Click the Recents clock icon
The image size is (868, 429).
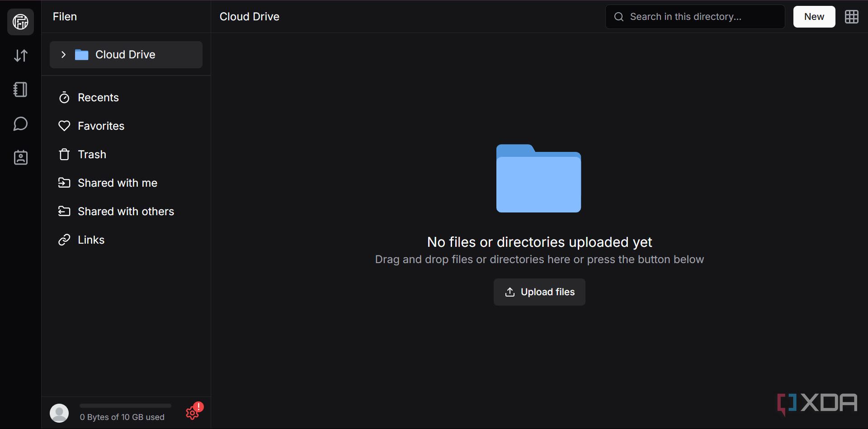[64, 97]
